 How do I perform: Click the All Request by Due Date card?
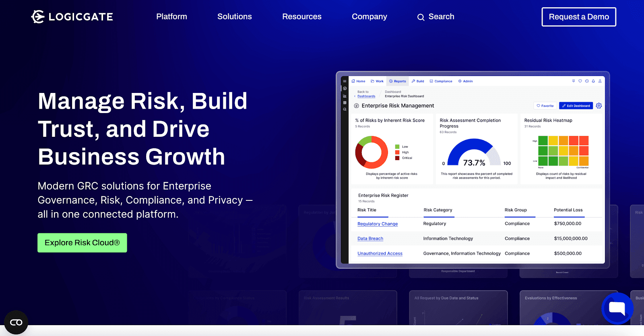point(458,308)
